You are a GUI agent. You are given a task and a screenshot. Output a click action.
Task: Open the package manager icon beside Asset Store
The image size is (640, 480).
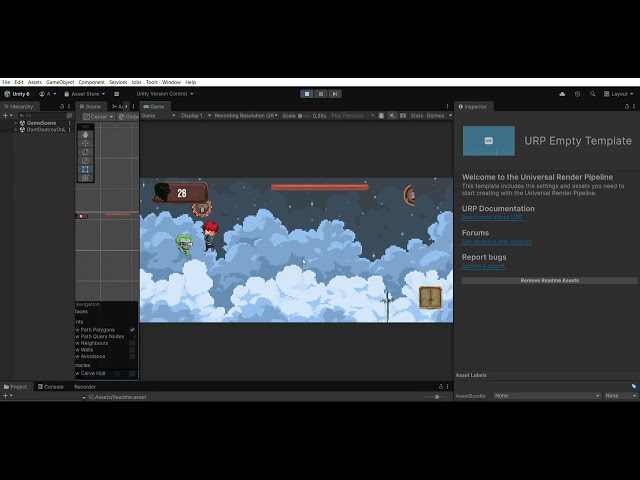(116, 94)
